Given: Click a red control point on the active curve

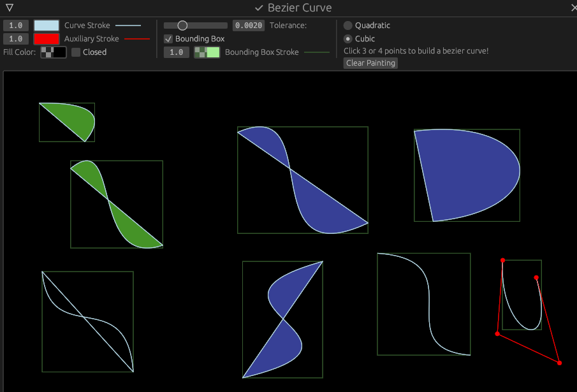Looking at the screenshot, I should 503,261.
